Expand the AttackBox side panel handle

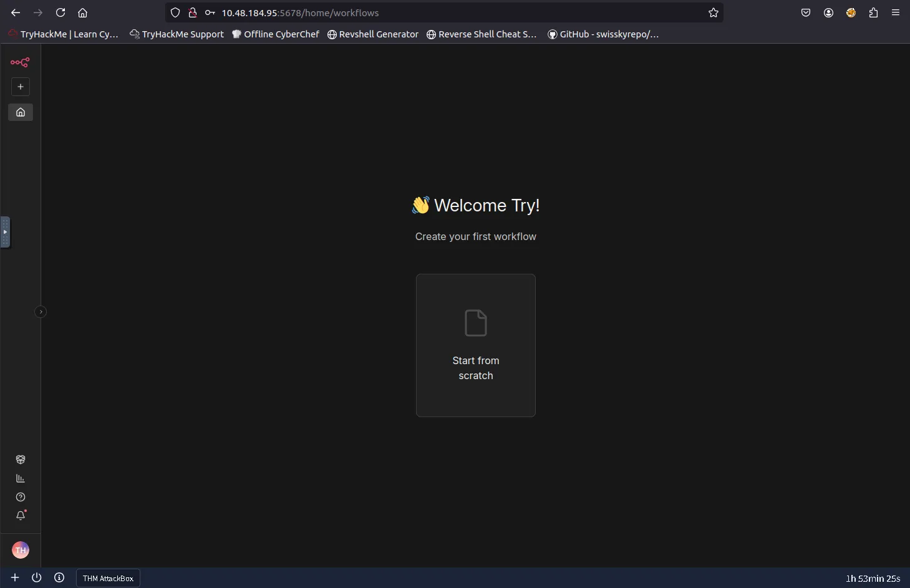[x=5, y=232]
